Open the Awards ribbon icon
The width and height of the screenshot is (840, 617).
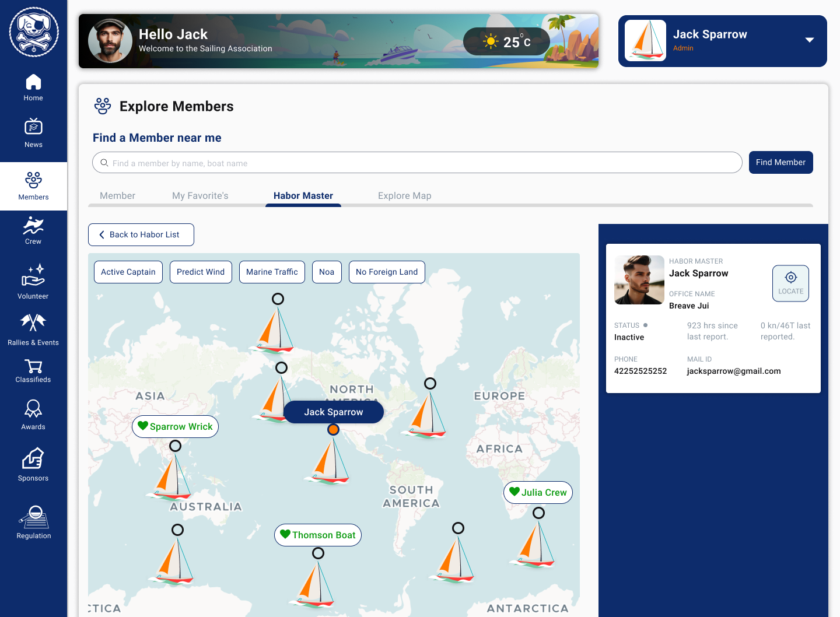(x=33, y=409)
